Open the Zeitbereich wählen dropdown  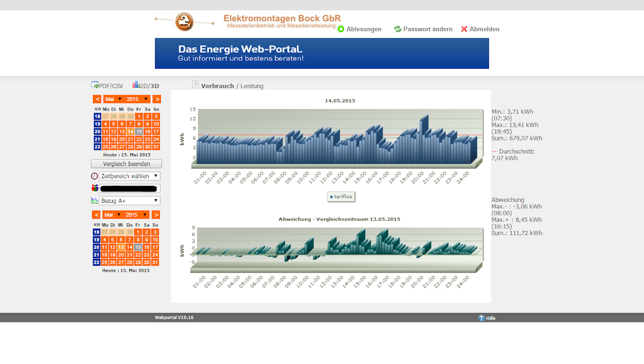[x=129, y=176]
